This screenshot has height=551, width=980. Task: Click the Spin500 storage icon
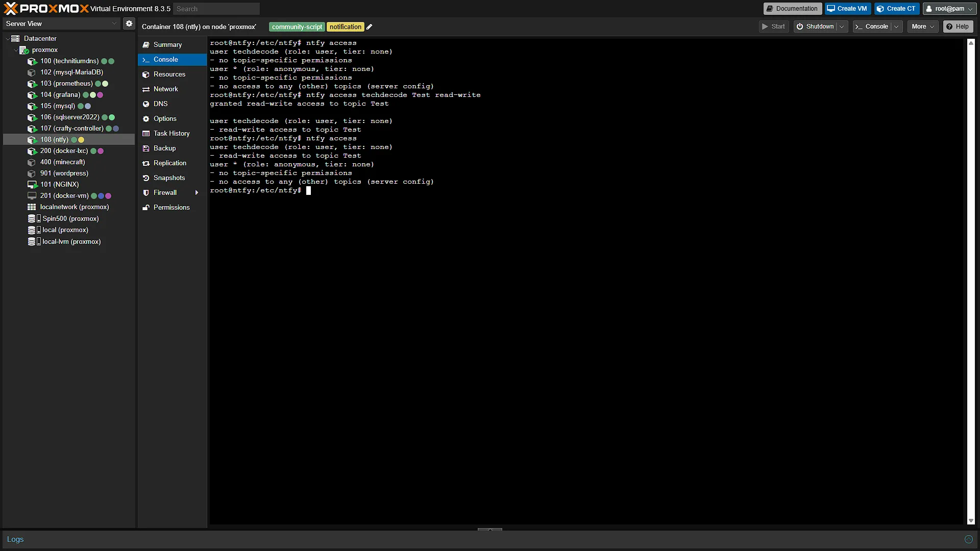34,218
